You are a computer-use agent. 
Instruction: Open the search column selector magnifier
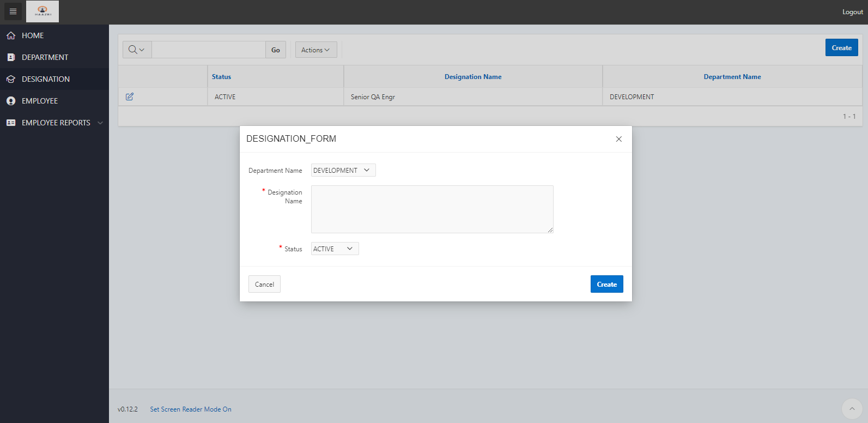tap(137, 50)
